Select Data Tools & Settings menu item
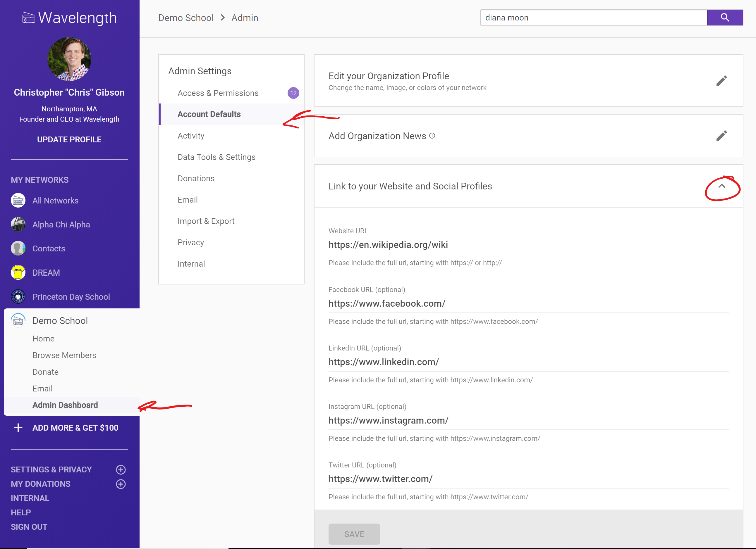Image resolution: width=756 pixels, height=549 pixels. pos(216,157)
